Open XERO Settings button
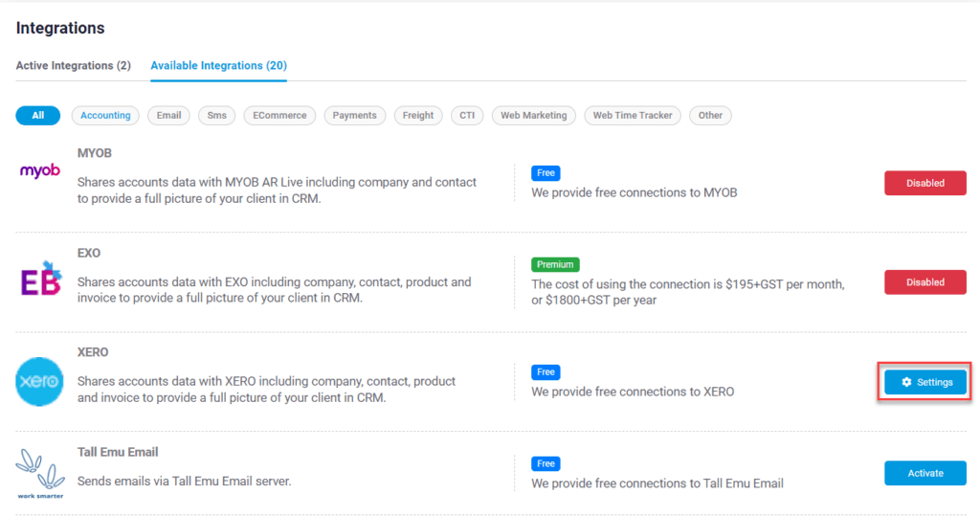980x516 pixels. pyautogui.click(x=925, y=382)
